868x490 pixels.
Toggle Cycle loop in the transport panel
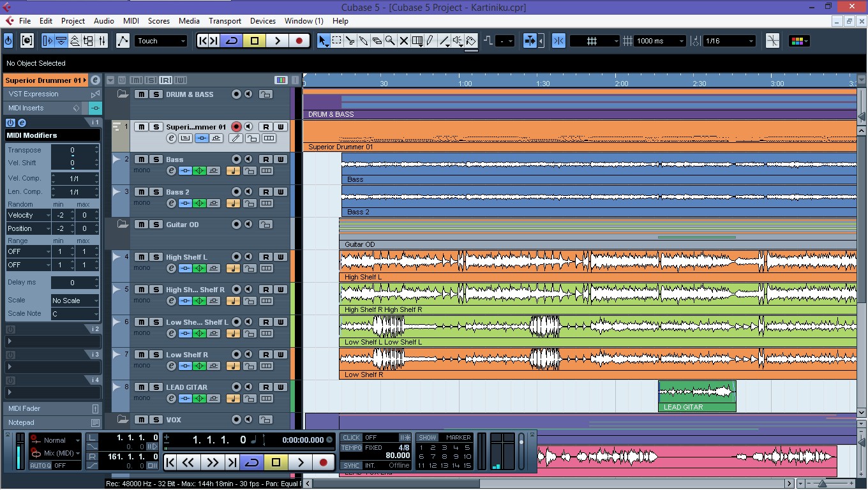(251, 463)
